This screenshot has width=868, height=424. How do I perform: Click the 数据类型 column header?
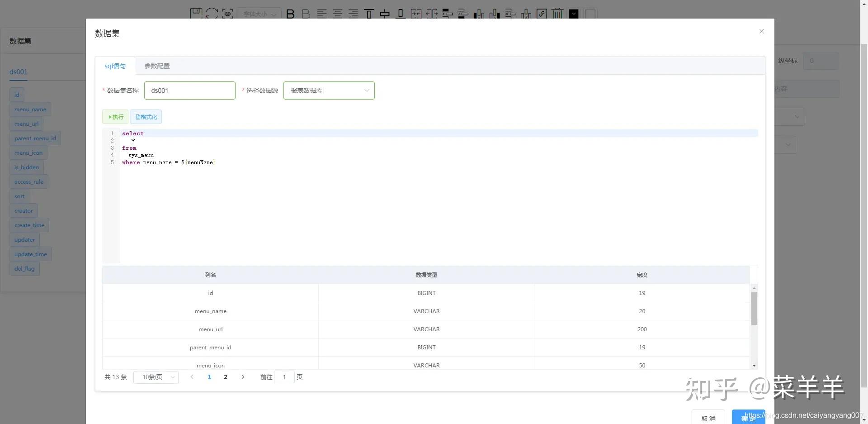tap(426, 275)
